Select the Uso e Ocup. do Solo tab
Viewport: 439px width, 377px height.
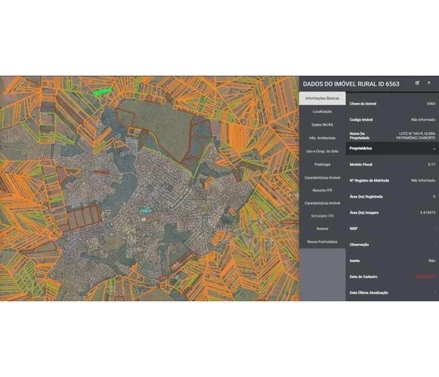(x=322, y=151)
